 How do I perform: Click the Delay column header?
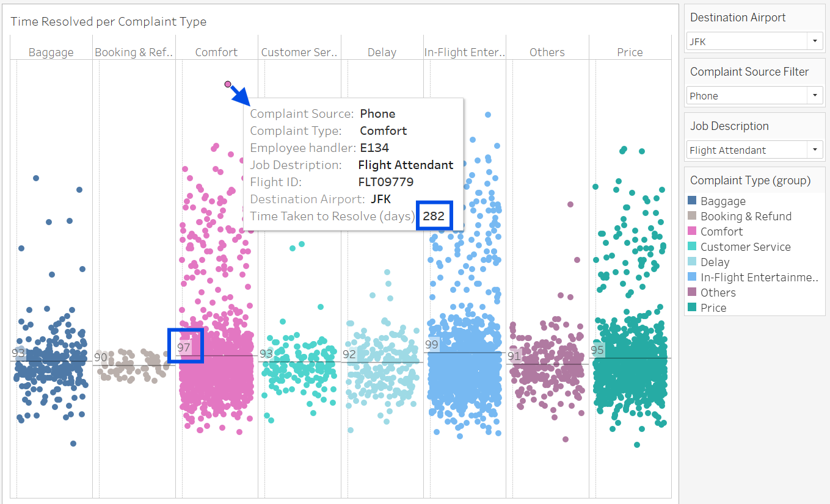pos(382,52)
